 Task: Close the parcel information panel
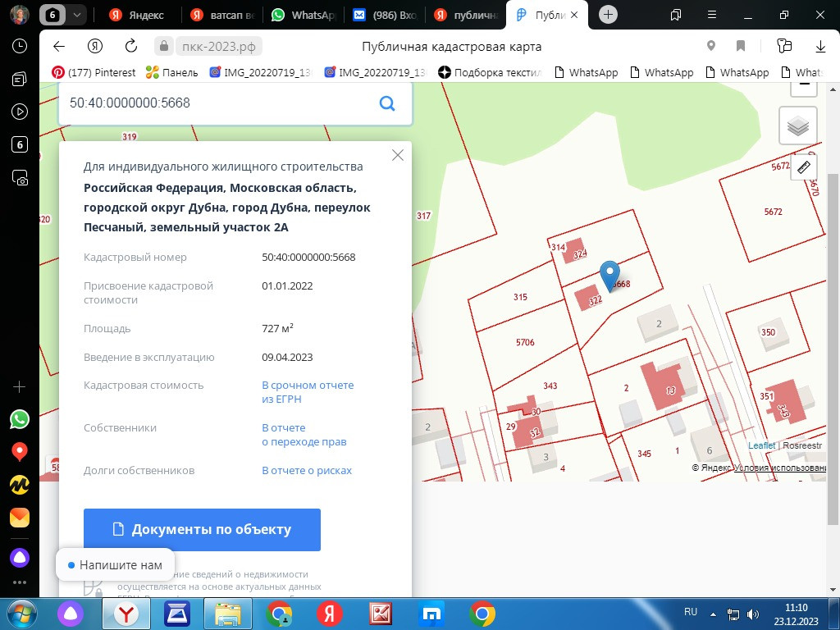[x=398, y=156]
